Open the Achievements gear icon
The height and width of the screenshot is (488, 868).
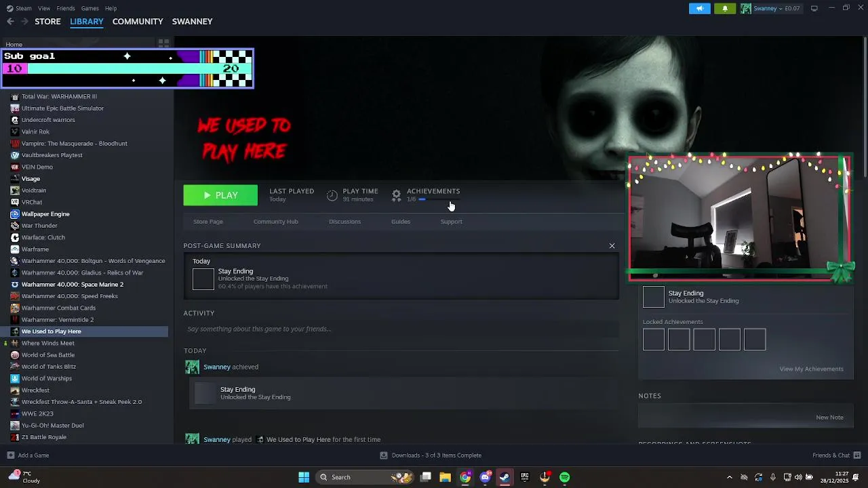(x=397, y=195)
